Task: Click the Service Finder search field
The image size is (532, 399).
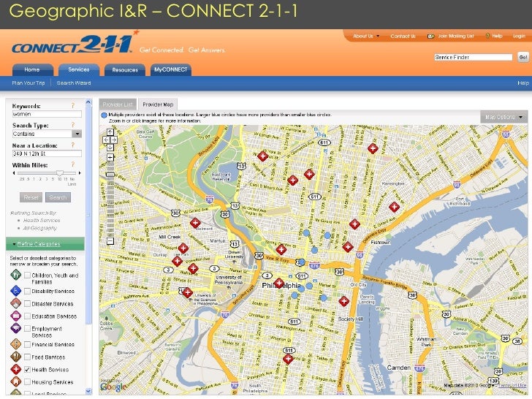Action: (474, 57)
